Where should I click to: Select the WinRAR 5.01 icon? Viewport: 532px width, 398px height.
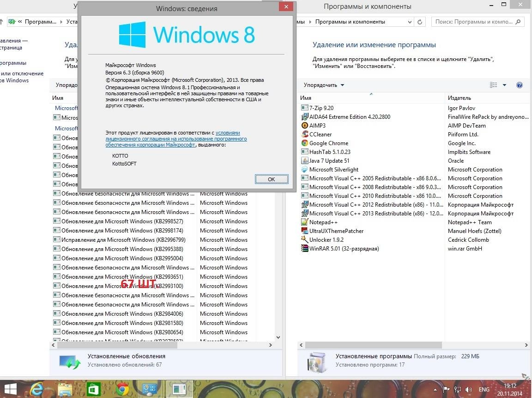[304, 249]
